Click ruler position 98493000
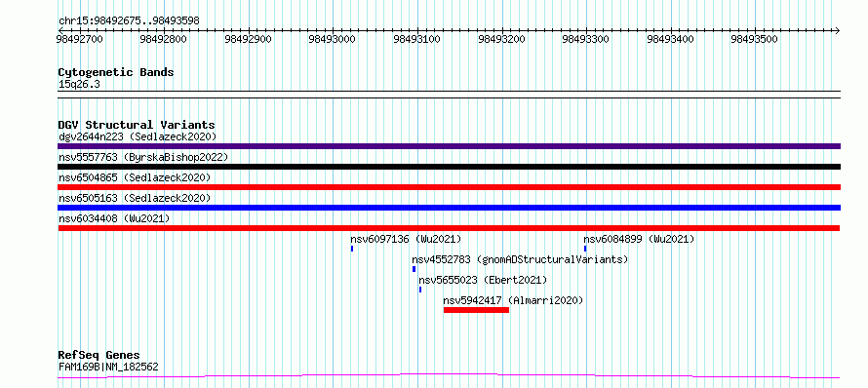Screen dimensions: 868x388 tap(333, 39)
